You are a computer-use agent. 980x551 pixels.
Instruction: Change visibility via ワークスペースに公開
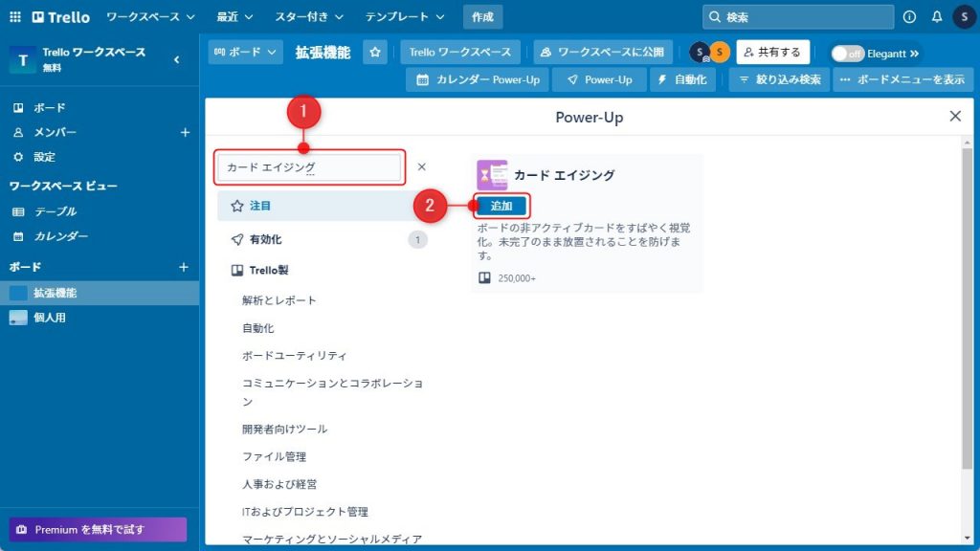pyautogui.click(x=603, y=53)
